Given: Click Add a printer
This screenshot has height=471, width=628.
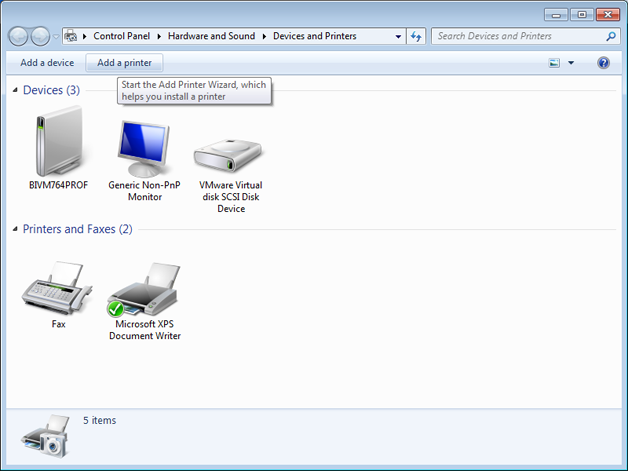Looking at the screenshot, I should pos(125,63).
